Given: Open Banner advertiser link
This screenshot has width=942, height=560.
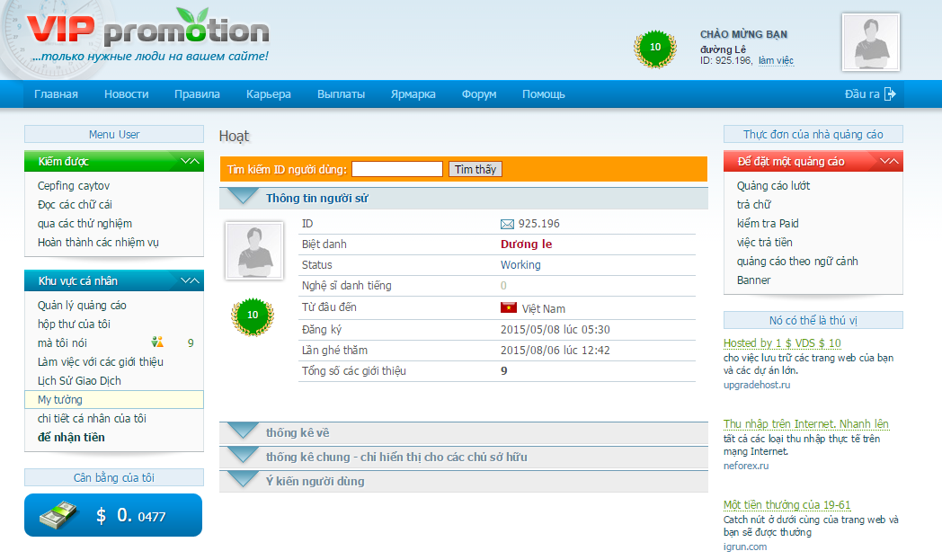Looking at the screenshot, I should click(753, 280).
